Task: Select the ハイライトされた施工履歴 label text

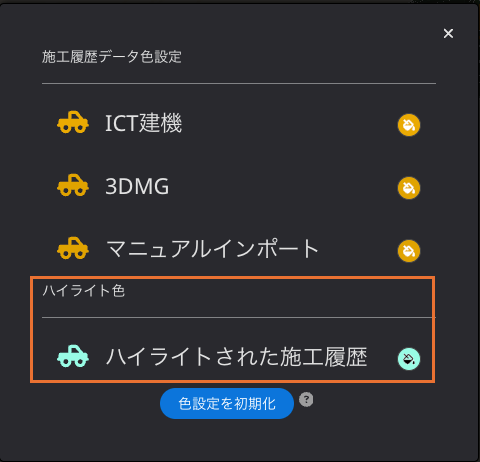Action: [237, 357]
